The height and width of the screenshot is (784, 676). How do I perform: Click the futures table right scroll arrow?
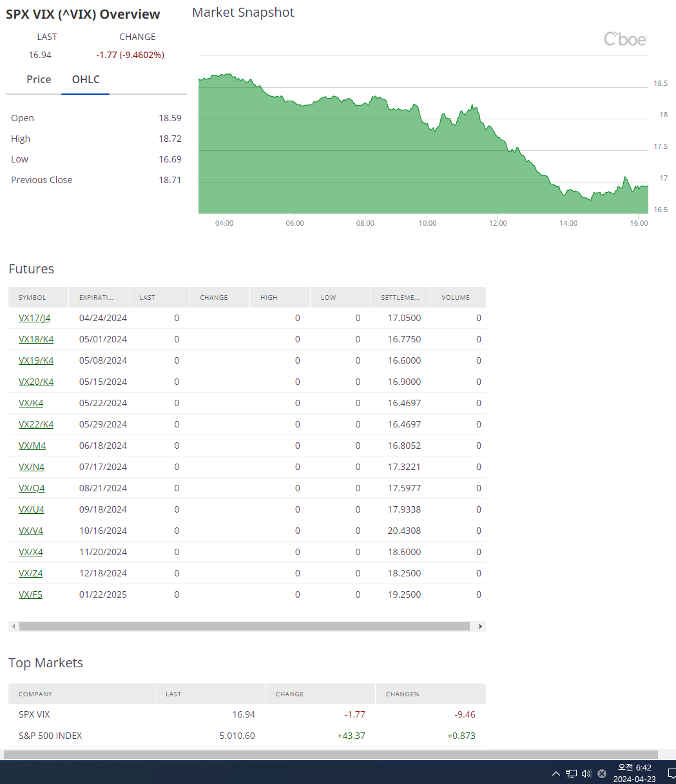coord(480,626)
